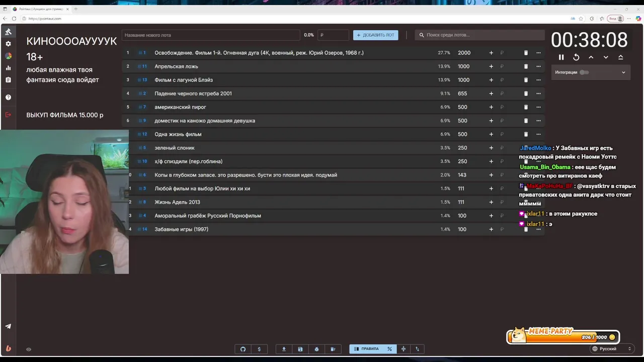
Task: Toggle the percent display button
Action: point(389,349)
